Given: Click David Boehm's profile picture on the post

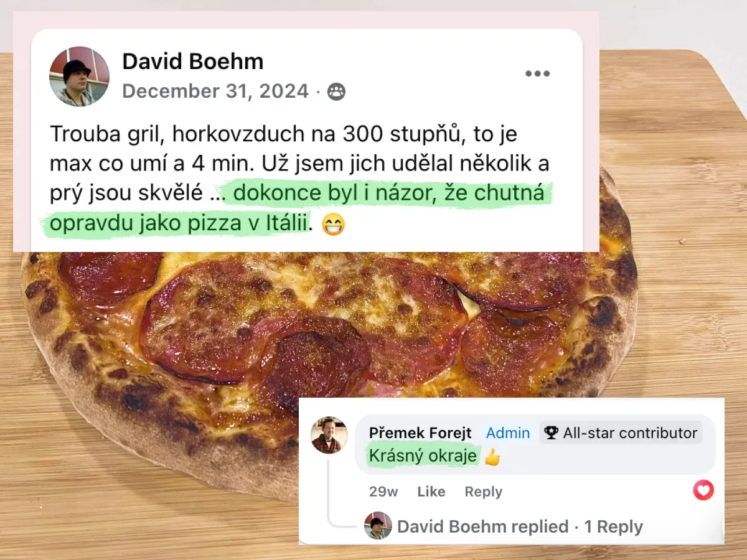Looking at the screenshot, I should pos(79,76).
